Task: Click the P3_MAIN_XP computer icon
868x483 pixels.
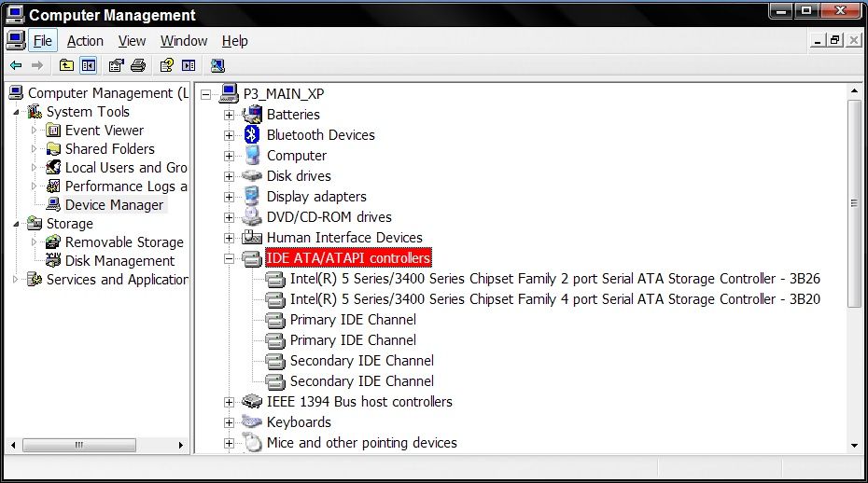Action: pyautogui.click(x=229, y=93)
